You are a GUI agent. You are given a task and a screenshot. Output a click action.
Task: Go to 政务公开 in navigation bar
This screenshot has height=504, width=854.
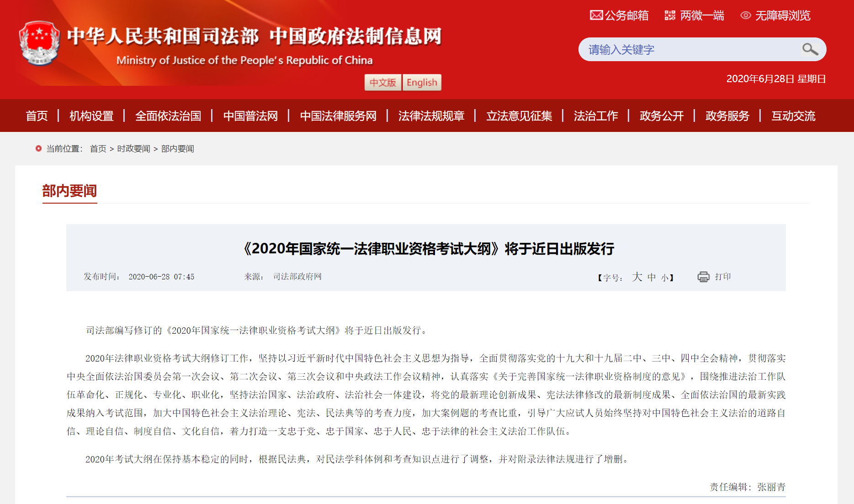point(661,116)
